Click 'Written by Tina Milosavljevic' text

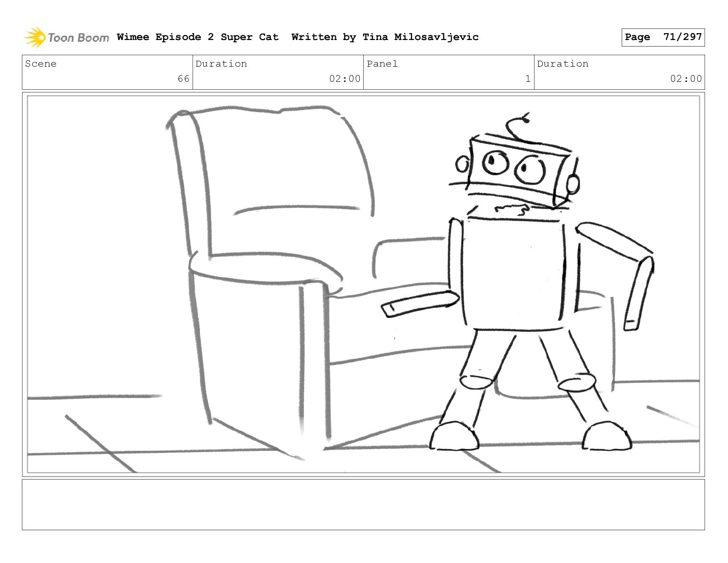[385, 37]
